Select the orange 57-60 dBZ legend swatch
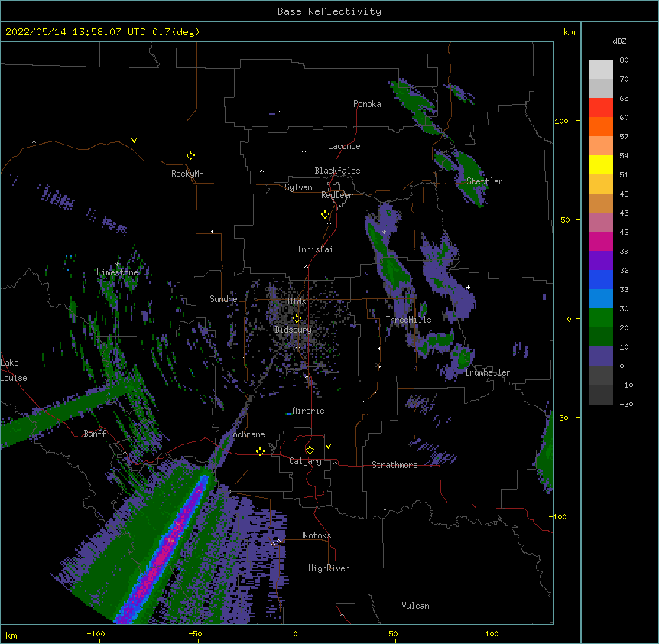The image size is (659, 644). (x=601, y=126)
